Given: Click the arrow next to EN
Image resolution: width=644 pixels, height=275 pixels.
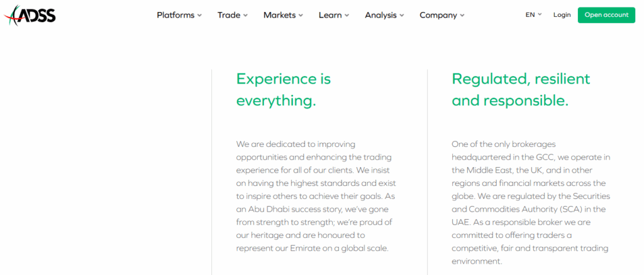Looking at the screenshot, I should pos(540,15).
